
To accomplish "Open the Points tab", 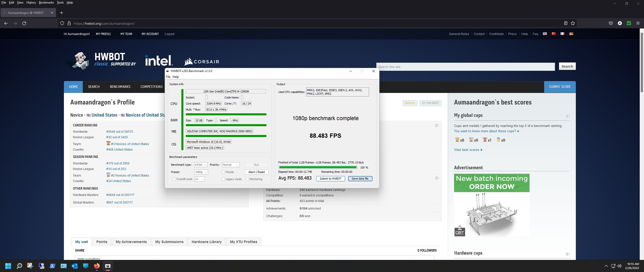I will pyautogui.click(x=102, y=242).
